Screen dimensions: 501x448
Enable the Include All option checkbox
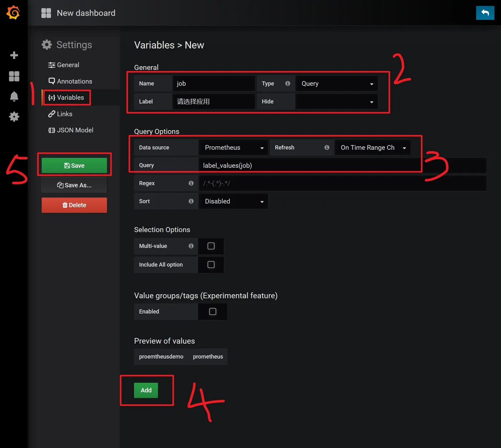(x=211, y=265)
